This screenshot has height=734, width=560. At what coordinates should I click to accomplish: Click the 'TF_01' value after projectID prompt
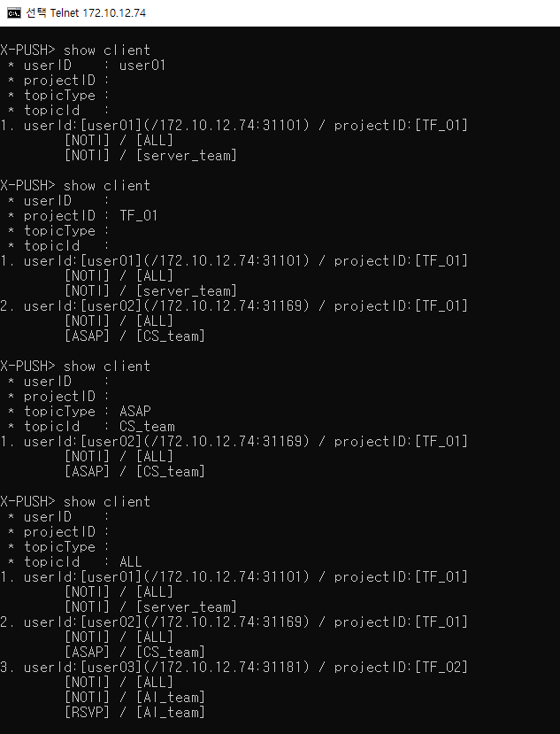pyautogui.click(x=139, y=216)
